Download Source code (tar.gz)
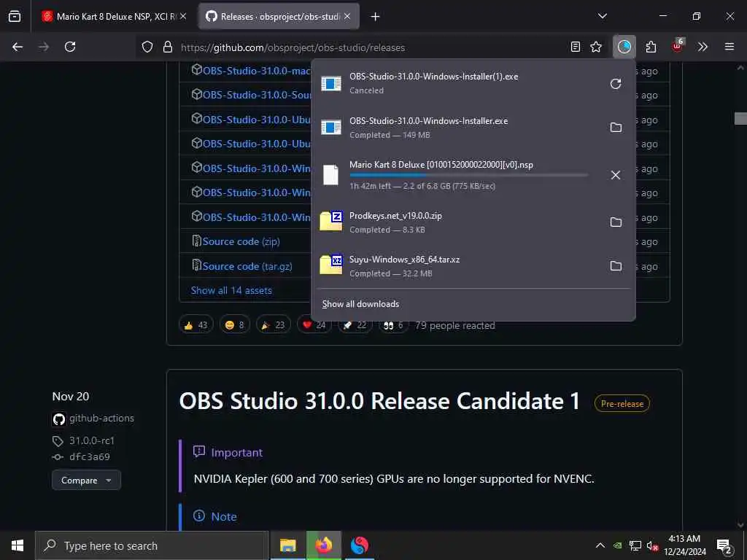The width and height of the screenshot is (747, 560). coord(247,266)
